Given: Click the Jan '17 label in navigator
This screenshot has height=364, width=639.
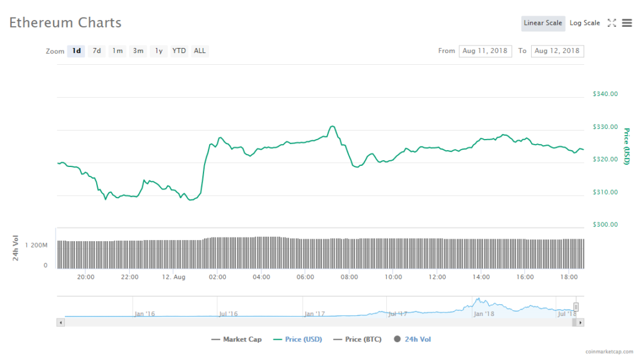Looking at the screenshot, I should point(315,314).
